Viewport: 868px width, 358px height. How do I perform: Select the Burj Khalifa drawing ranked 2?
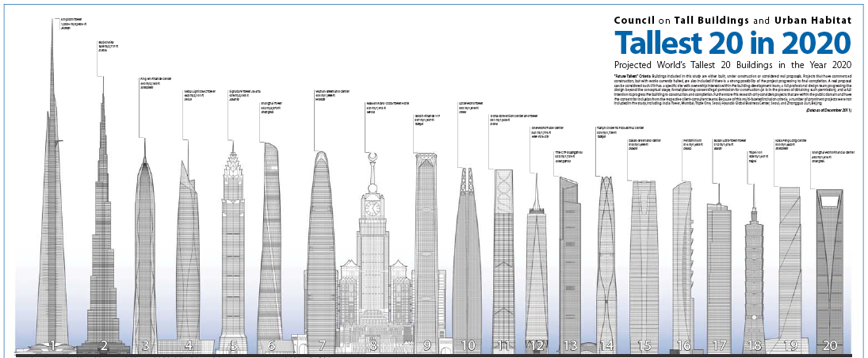103,215
